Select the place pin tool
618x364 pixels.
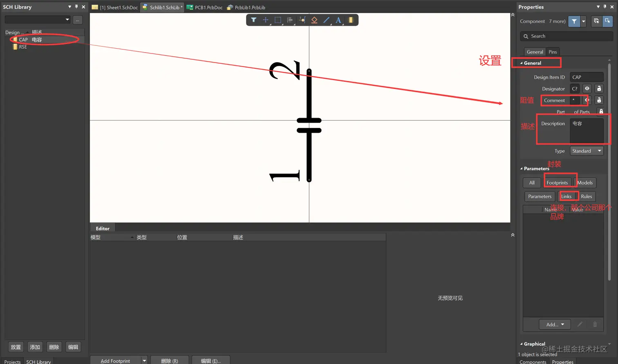(302, 20)
